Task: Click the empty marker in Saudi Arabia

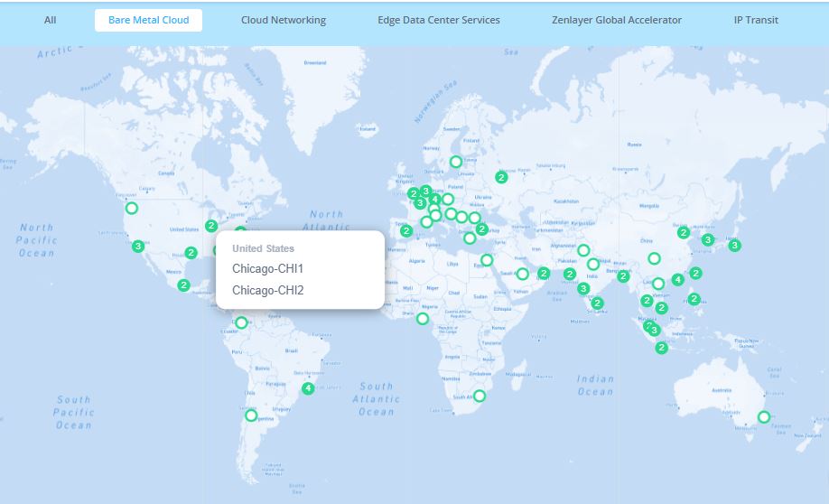Action: point(522,274)
